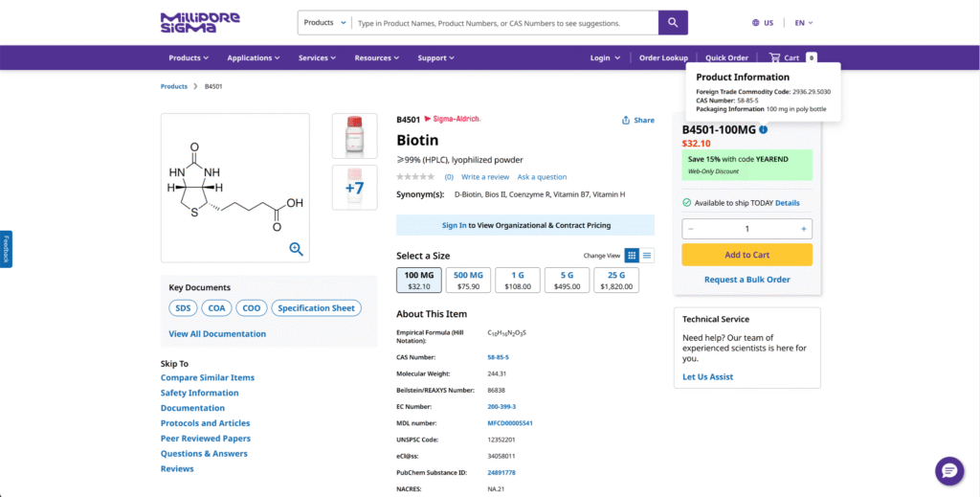Click the info icon beside B4501-100MG

(764, 129)
